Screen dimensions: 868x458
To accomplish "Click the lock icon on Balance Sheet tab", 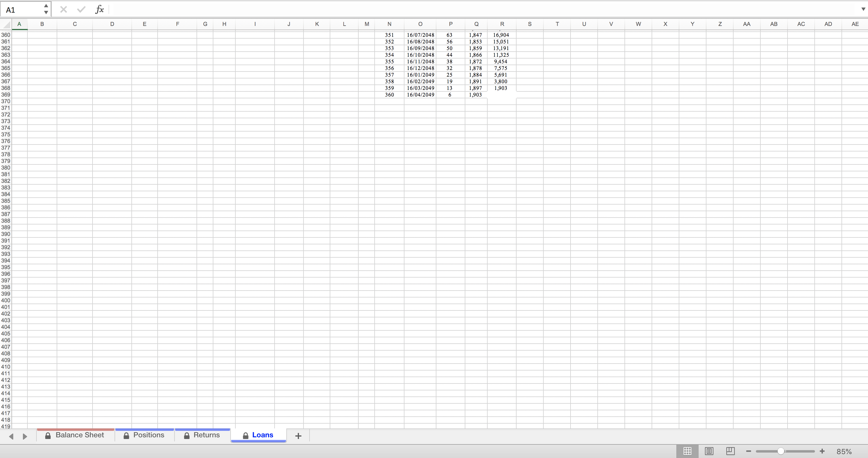I will pyautogui.click(x=48, y=436).
